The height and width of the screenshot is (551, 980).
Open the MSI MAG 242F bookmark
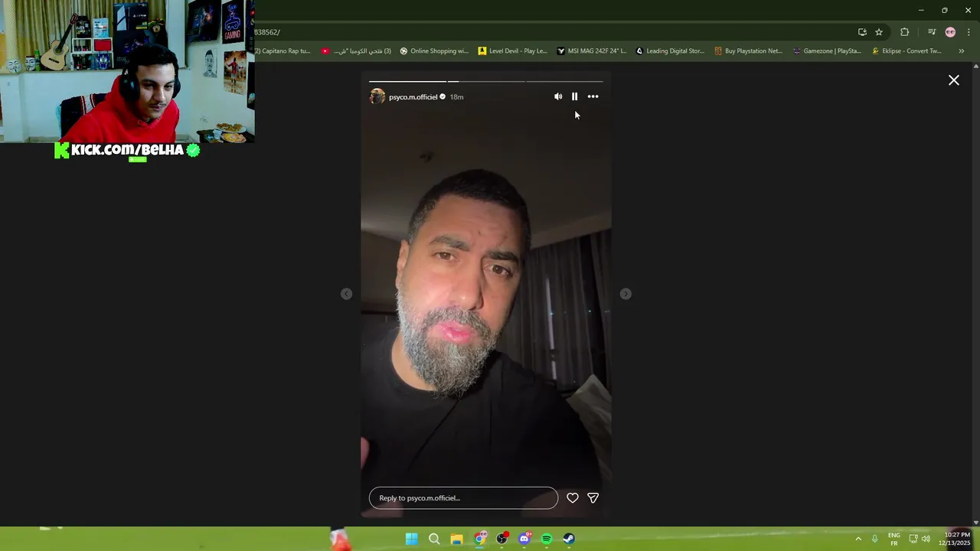(x=592, y=51)
